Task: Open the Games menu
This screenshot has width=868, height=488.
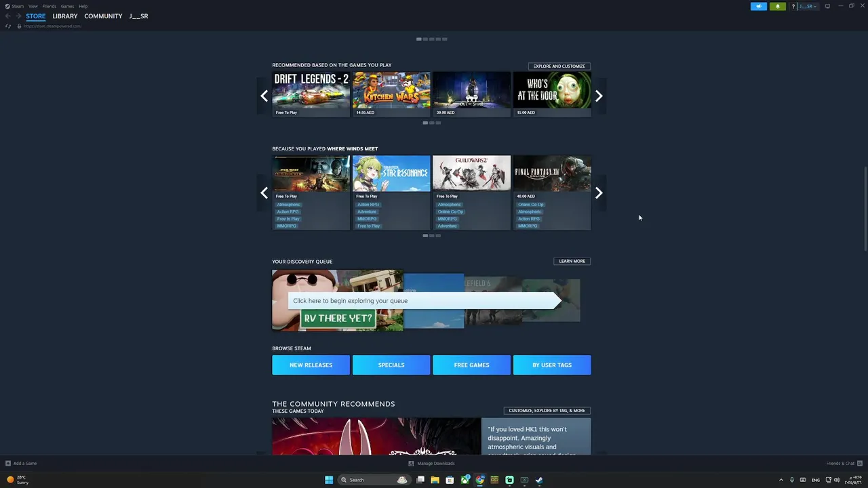Action: coord(67,6)
